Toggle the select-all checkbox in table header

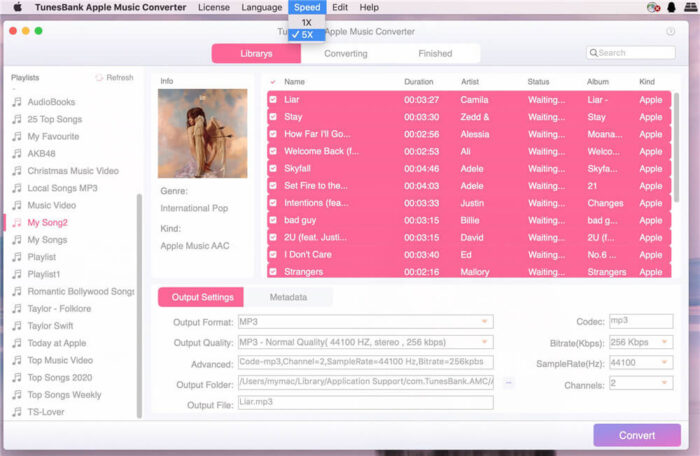pos(273,82)
